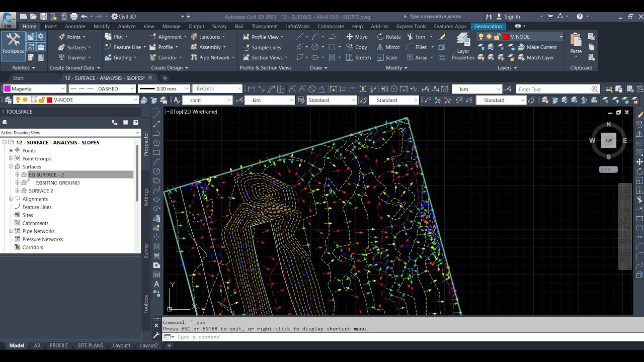Screen dimensions: 644x362
Task: Click the WCS coordinate system button
Action: [x=608, y=169]
